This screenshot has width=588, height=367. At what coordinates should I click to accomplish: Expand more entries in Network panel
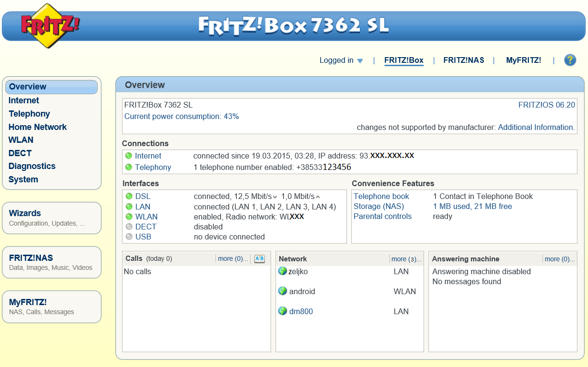click(x=406, y=259)
